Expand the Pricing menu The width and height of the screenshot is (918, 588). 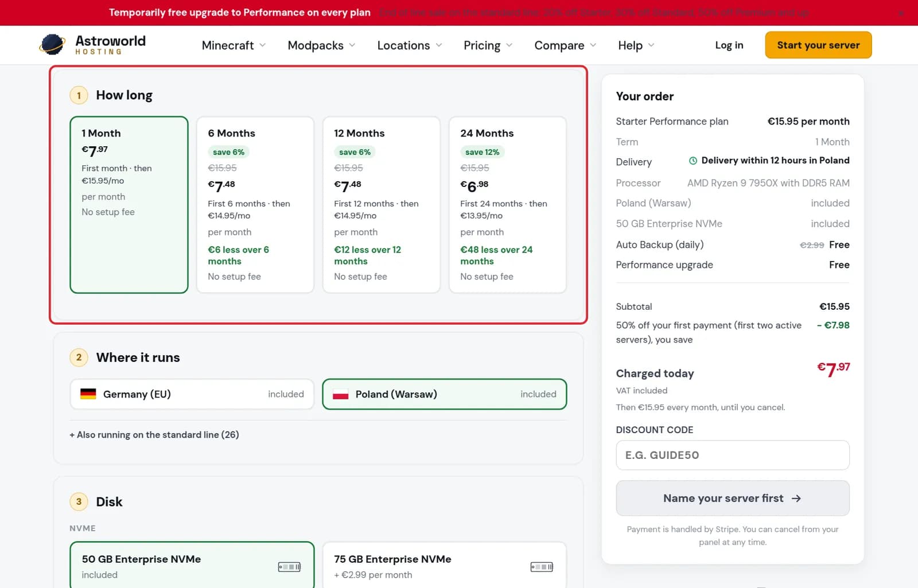click(488, 45)
